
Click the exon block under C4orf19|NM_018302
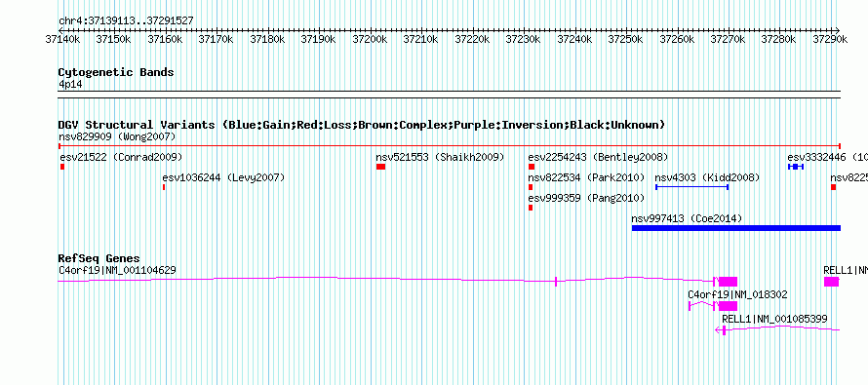[x=728, y=306]
